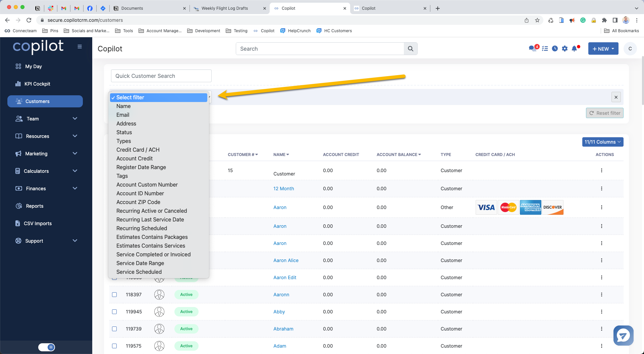Choose Register Date Range filter
This screenshot has height=354, width=644.
click(x=159, y=167)
